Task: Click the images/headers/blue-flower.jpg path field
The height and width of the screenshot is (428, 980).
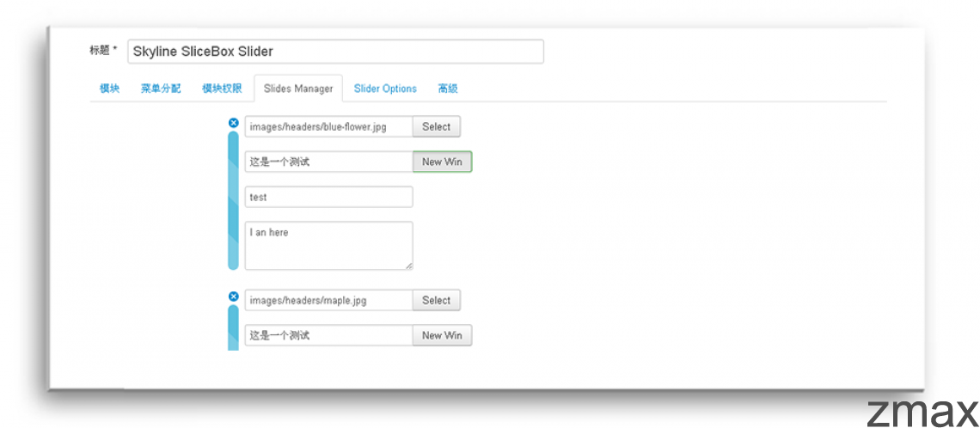Action: pyautogui.click(x=328, y=126)
